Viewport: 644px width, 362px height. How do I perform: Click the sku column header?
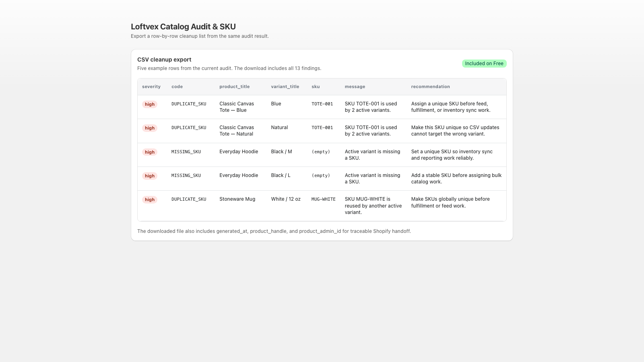pyautogui.click(x=316, y=87)
